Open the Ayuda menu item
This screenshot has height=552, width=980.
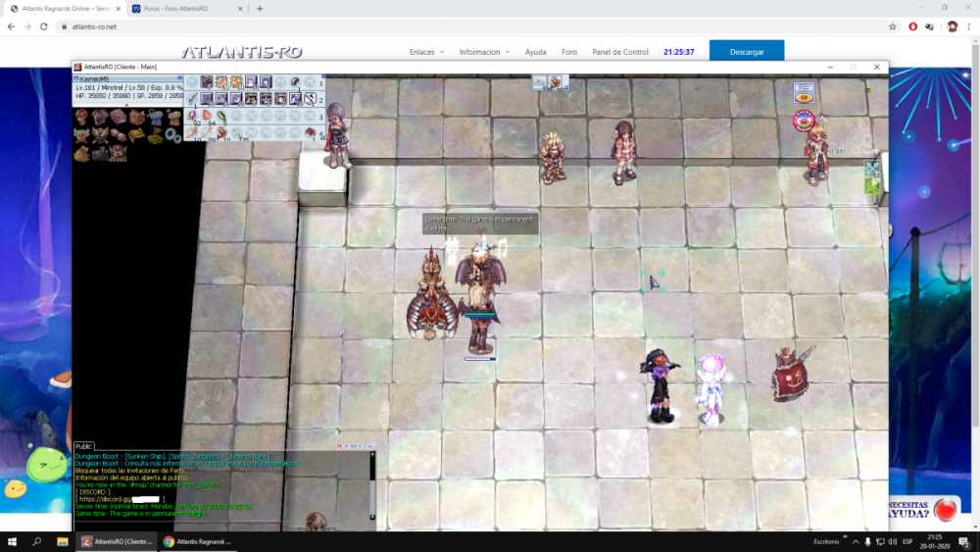(535, 52)
